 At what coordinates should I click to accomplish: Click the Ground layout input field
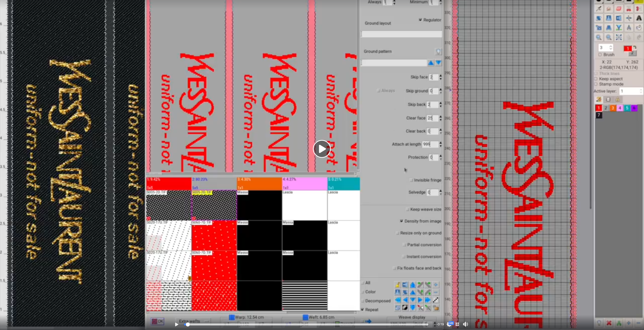pyautogui.click(x=401, y=34)
